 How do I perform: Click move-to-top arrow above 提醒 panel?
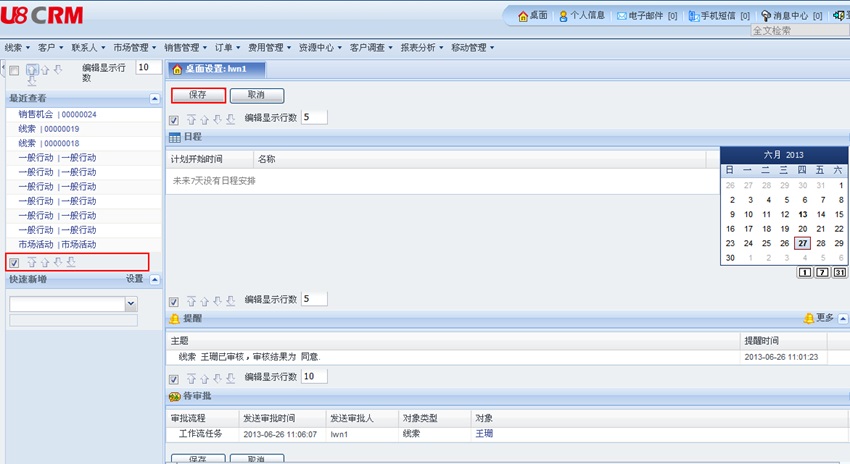pyautogui.click(x=191, y=301)
